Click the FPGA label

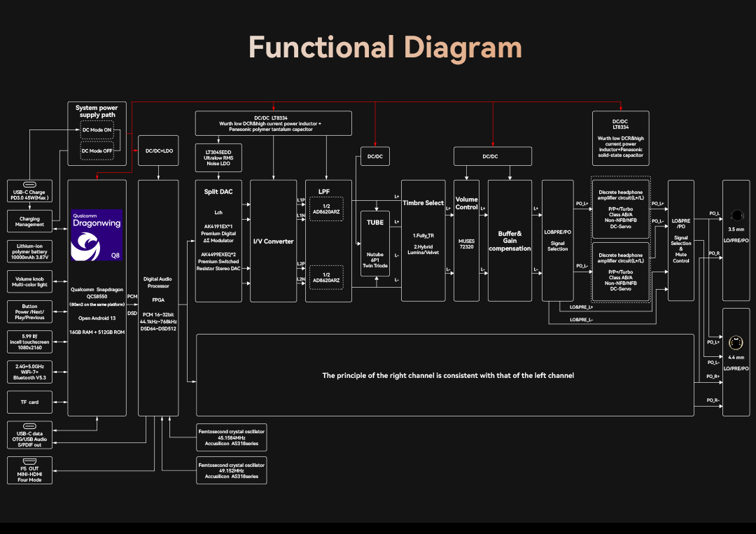(x=158, y=300)
